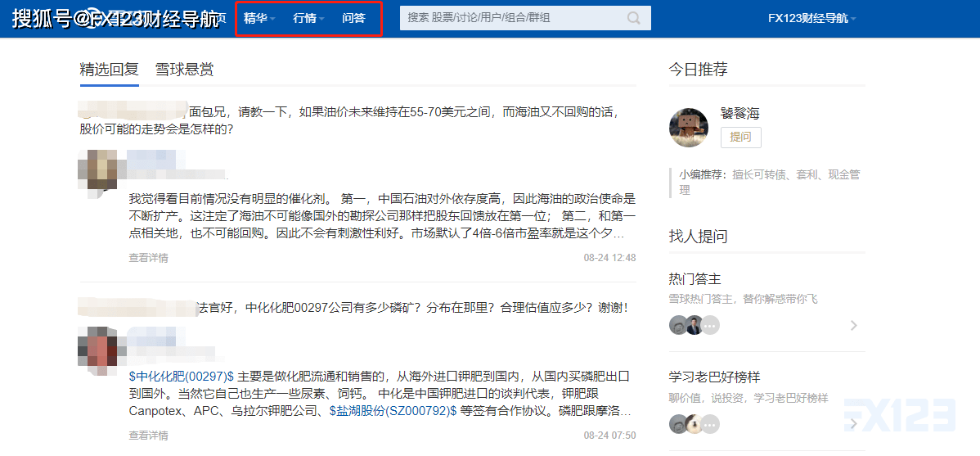Click the second avatar under 学习老巴好榜样
The image size is (980, 456).
(x=694, y=424)
